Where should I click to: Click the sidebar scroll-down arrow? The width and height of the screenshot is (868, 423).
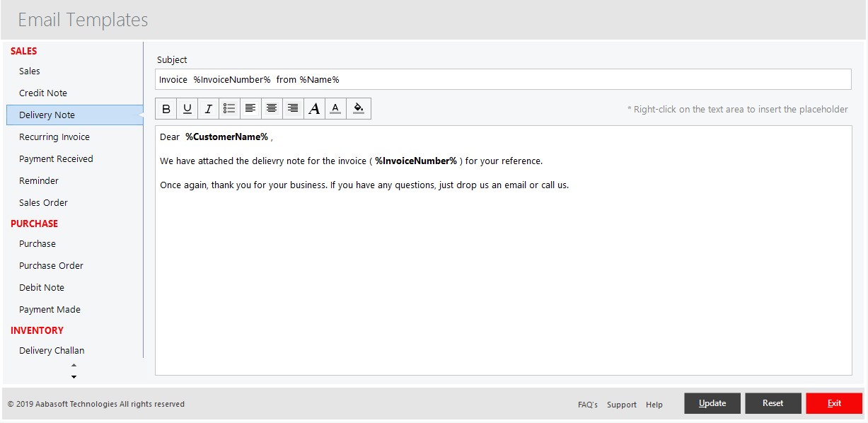coord(73,376)
